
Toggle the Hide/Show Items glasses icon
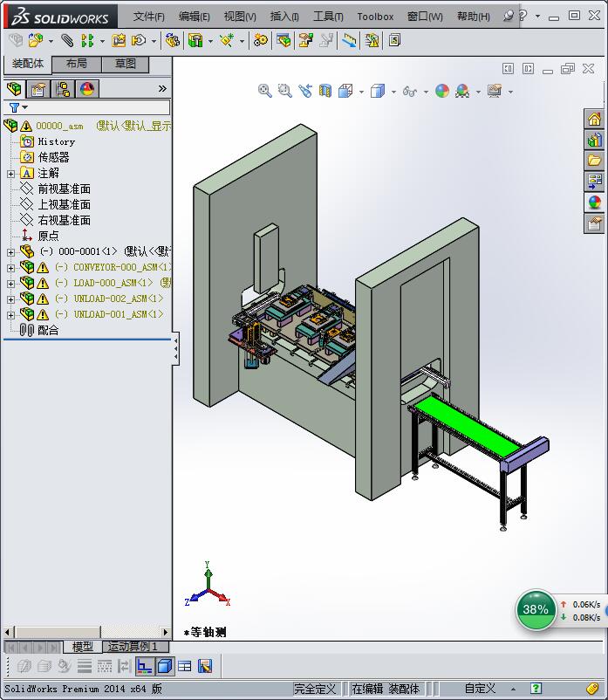tap(409, 91)
